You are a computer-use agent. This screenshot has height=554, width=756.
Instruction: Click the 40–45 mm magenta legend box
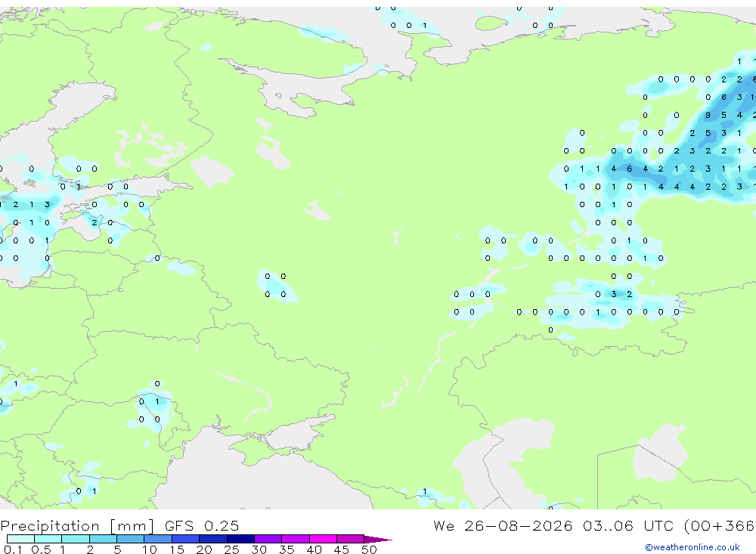[323, 539]
